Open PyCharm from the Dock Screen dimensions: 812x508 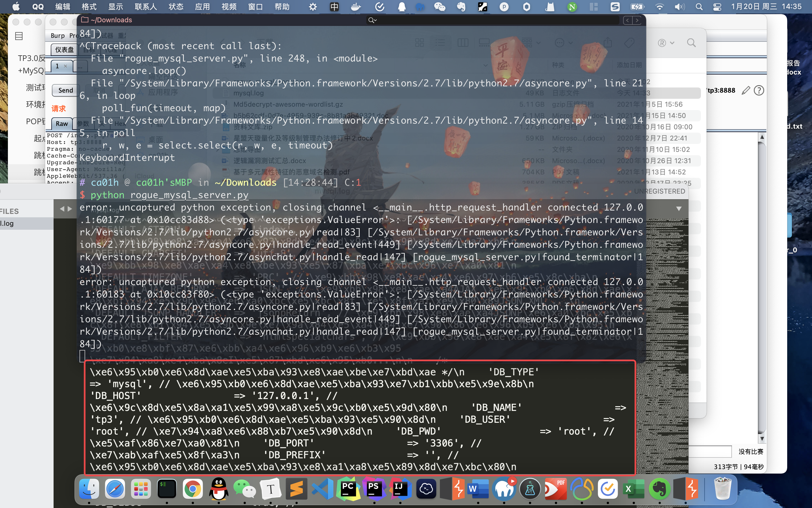[x=348, y=489]
